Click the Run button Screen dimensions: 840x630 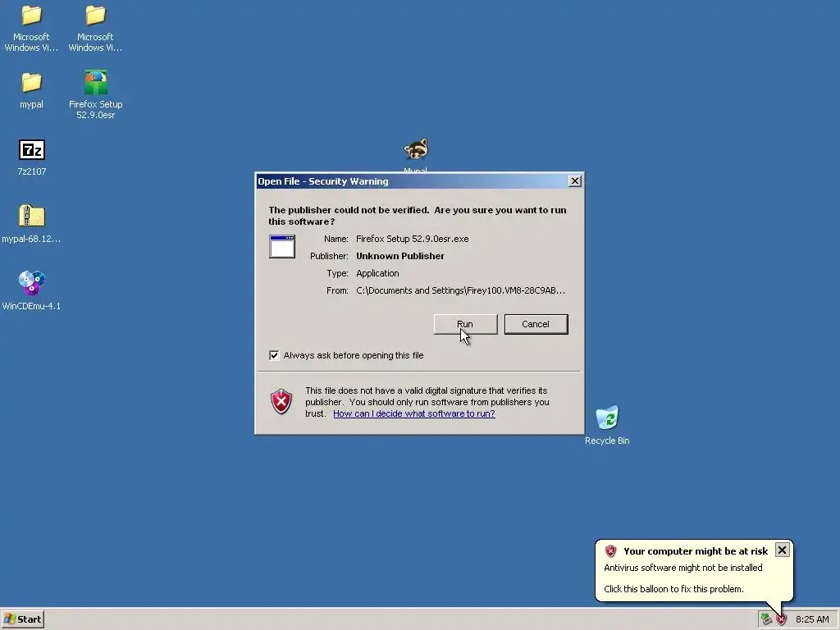465,324
